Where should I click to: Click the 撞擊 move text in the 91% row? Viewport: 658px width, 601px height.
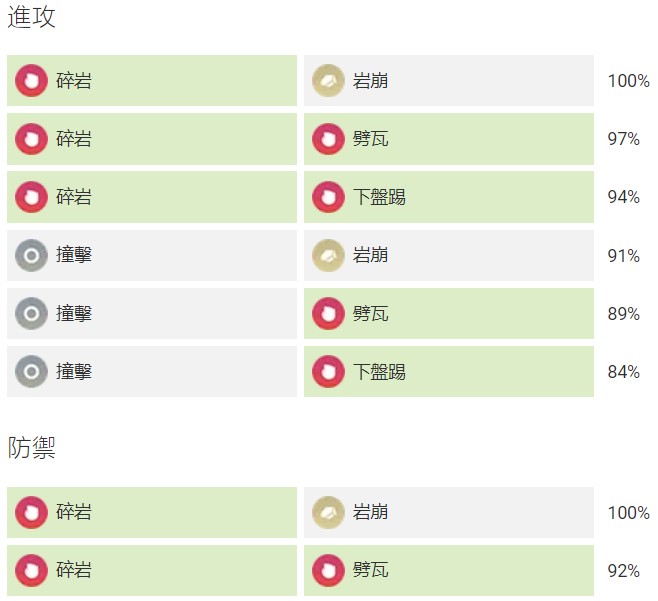(74, 256)
